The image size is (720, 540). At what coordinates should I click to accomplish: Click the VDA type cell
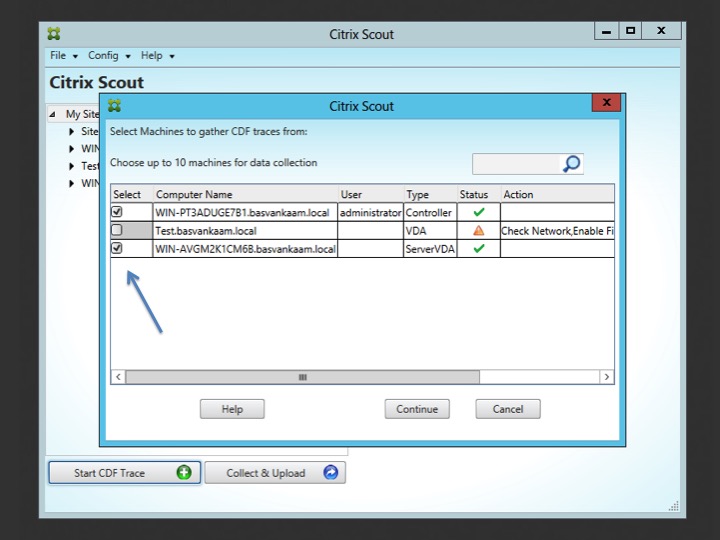click(430, 231)
